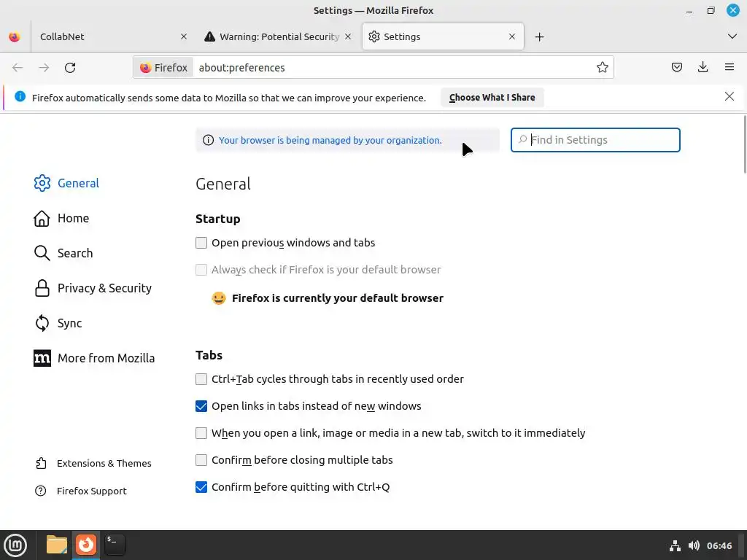This screenshot has height=560, width=747.
Task: Open the Downloads panel icon
Action: coord(703,67)
